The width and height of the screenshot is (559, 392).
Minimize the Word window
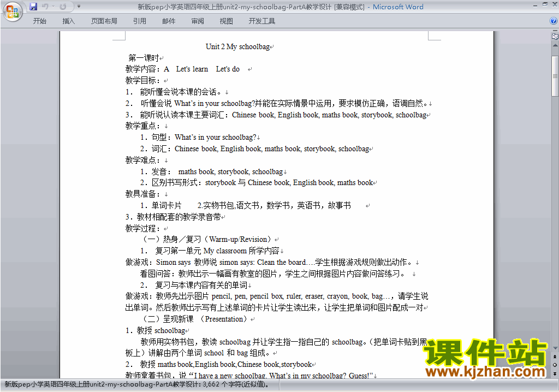click(x=535, y=5)
